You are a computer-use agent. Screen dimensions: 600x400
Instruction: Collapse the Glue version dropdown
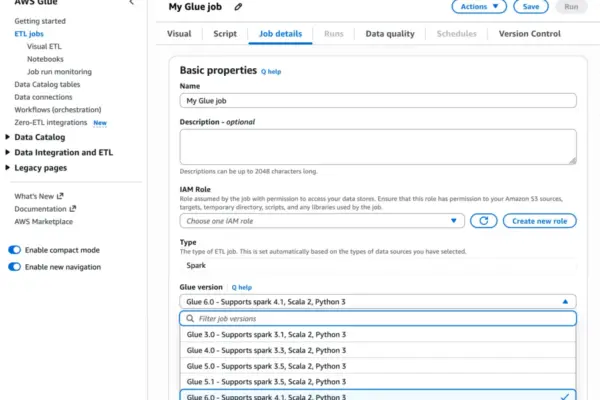(378, 302)
